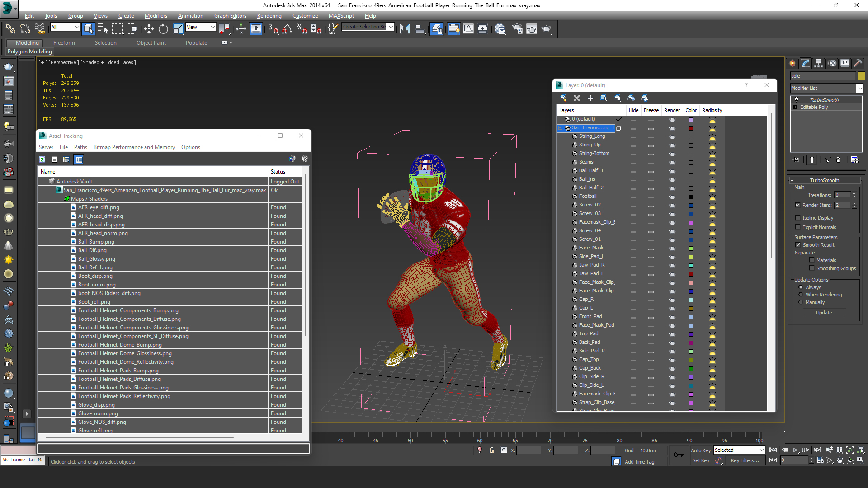Click Pin Stack icon under modifier stack
Screen dimensions: 868x488
pyautogui.click(x=796, y=160)
